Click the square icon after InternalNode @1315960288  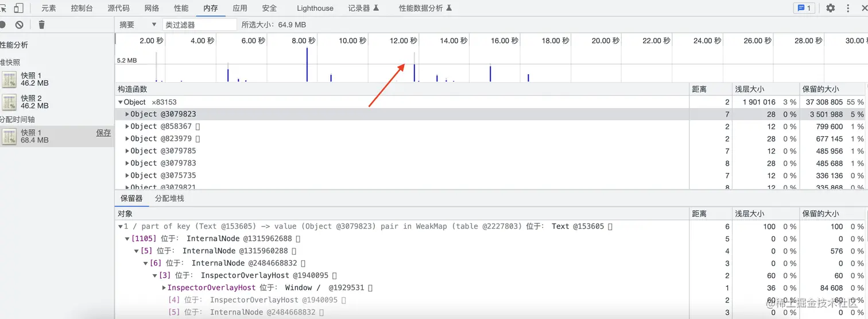[294, 251]
